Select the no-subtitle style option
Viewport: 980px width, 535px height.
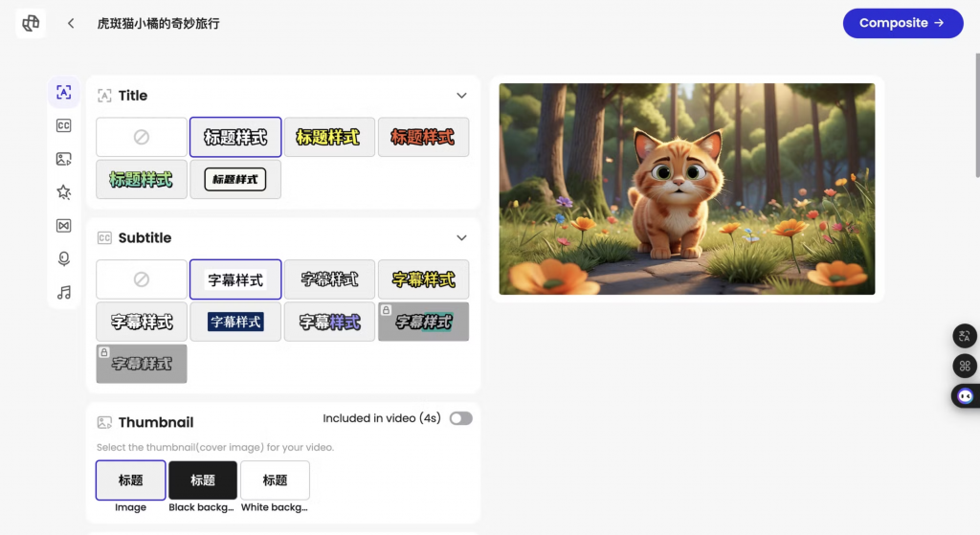tap(142, 279)
